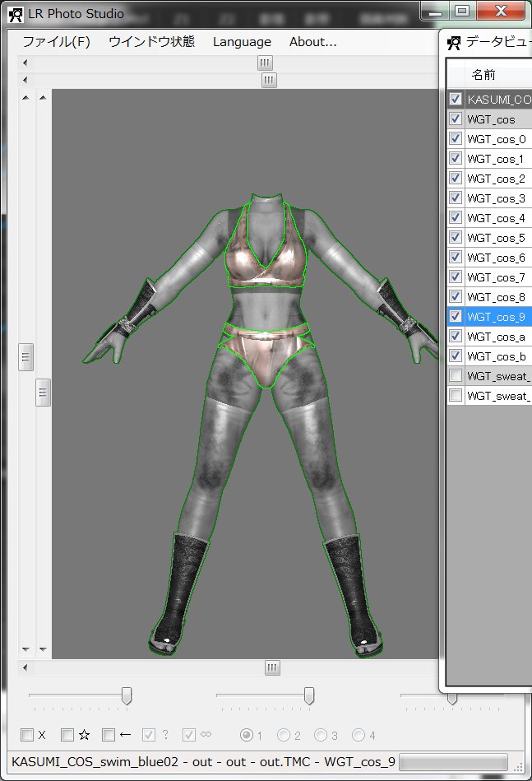
Task: Uncheck the WGT_cos_4 checkbox
Action: click(x=456, y=217)
